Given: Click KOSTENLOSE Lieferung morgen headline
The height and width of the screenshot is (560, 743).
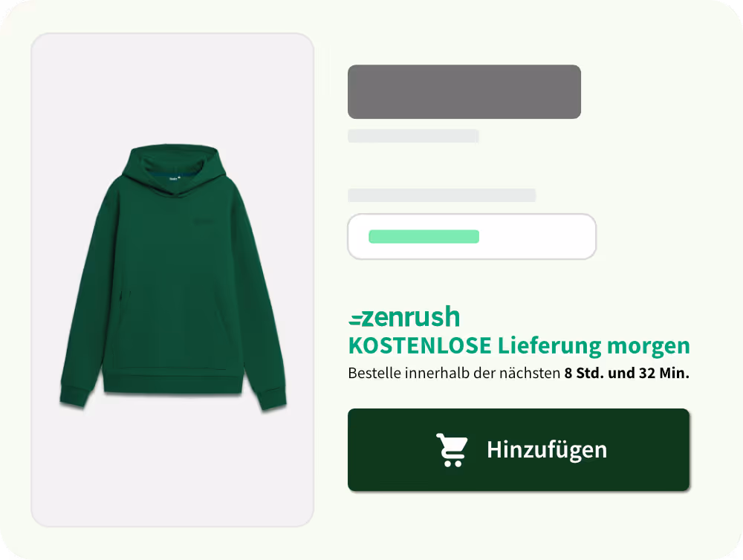Looking at the screenshot, I should [519, 345].
